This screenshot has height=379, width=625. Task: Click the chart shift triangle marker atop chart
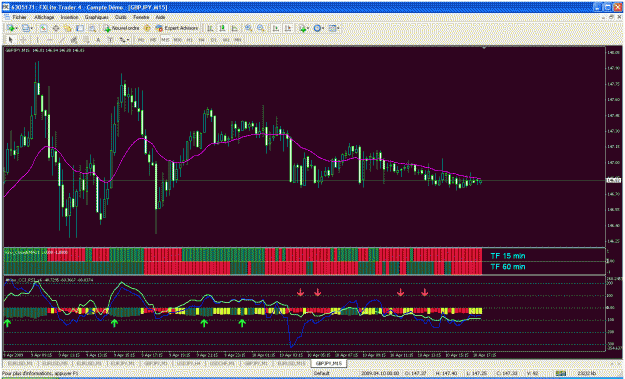coord(484,48)
